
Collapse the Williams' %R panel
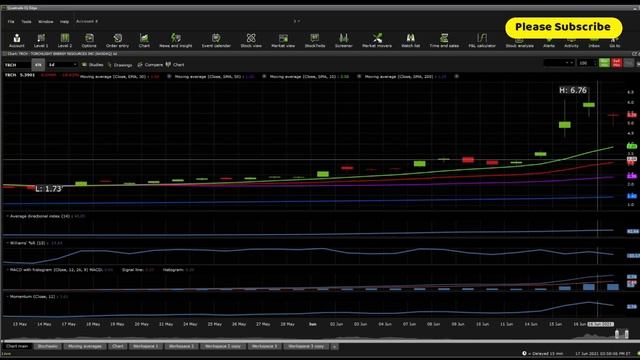click(x=7, y=243)
